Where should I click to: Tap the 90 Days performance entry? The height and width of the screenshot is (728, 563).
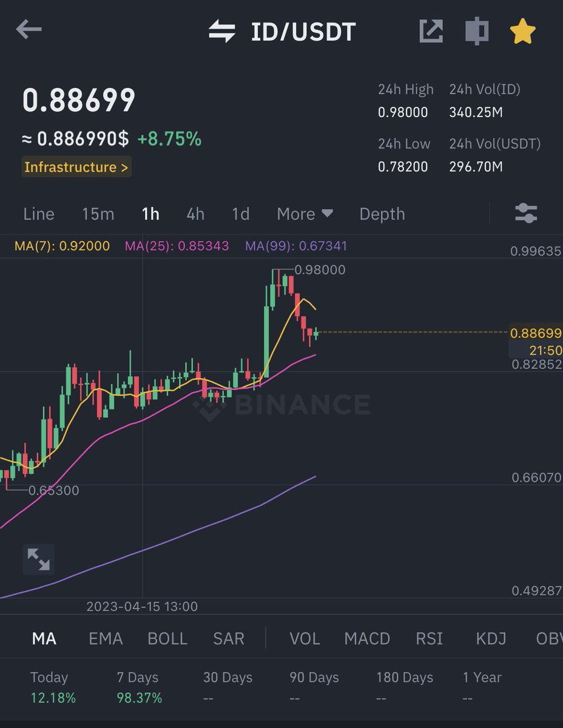coord(314,687)
